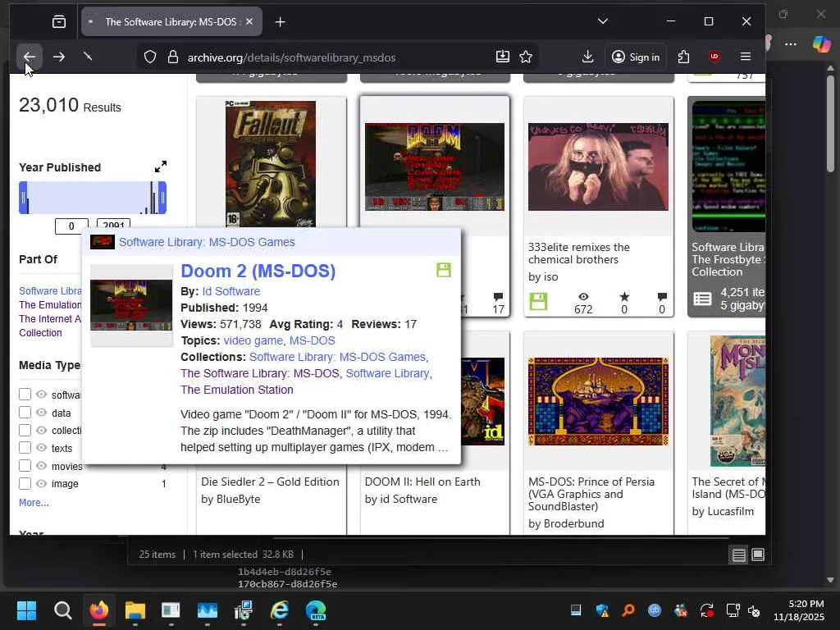840x630 pixels.
Task: Check the texts media type checkbox
Action: point(25,448)
